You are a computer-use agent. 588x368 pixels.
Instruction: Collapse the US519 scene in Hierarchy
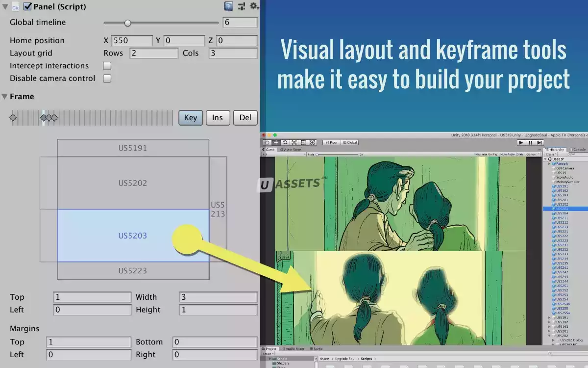coord(545,159)
